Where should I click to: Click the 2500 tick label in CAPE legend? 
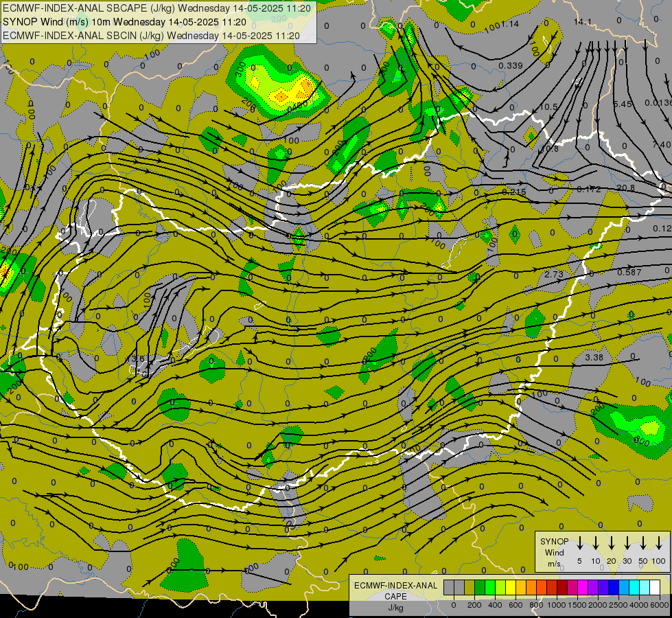click(618, 605)
